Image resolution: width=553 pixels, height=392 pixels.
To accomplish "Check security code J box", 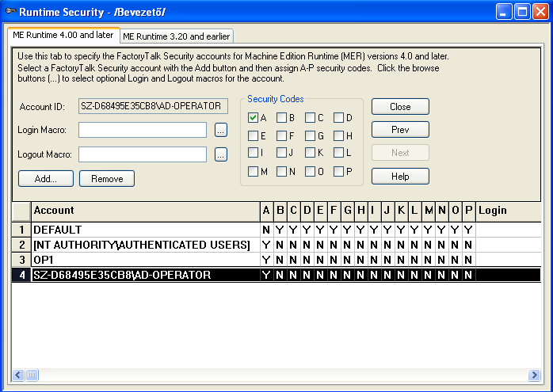I will click(281, 153).
